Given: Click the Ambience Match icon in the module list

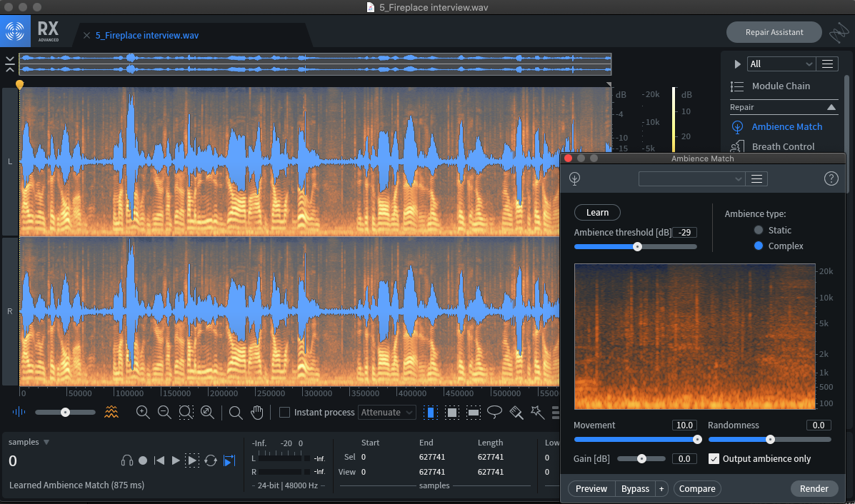Looking at the screenshot, I should point(737,127).
